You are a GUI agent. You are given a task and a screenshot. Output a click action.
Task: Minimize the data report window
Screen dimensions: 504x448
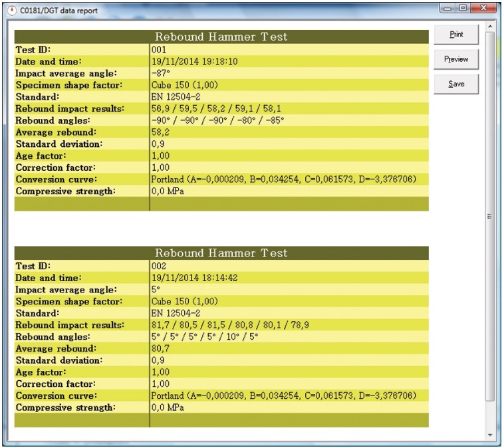[447, 8]
